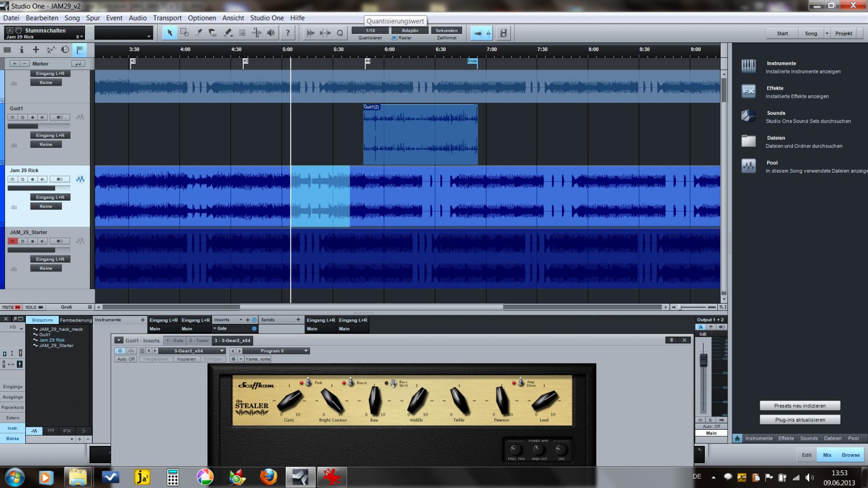Viewport: 868px width, 488px height.
Task: Click the Q quantize icon
Action: [340, 33]
